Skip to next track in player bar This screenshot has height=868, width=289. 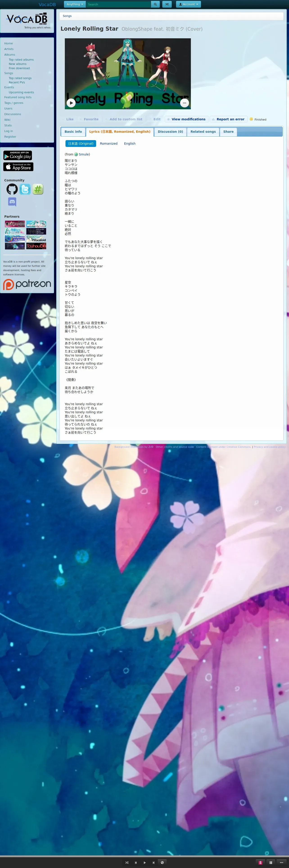tap(154, 863)
